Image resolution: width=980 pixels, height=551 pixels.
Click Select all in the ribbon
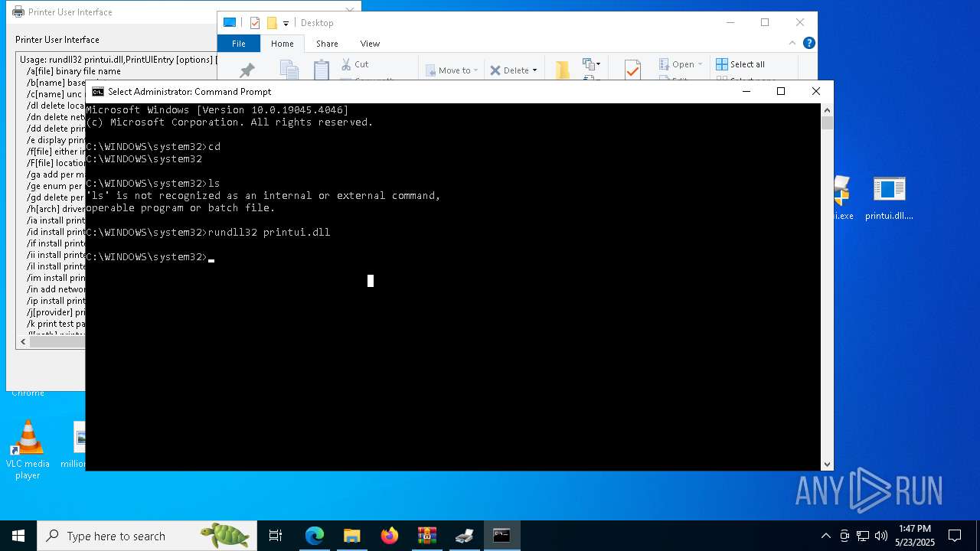pos(740,64)
